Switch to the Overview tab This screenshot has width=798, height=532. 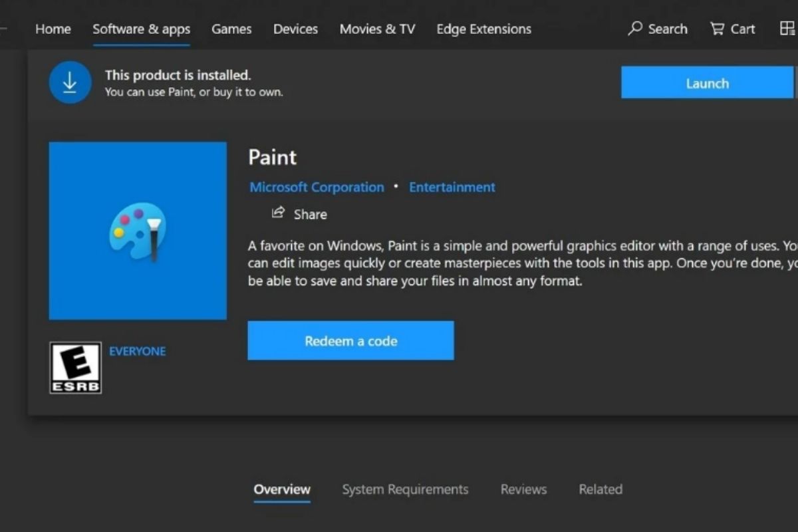[282, 489]
